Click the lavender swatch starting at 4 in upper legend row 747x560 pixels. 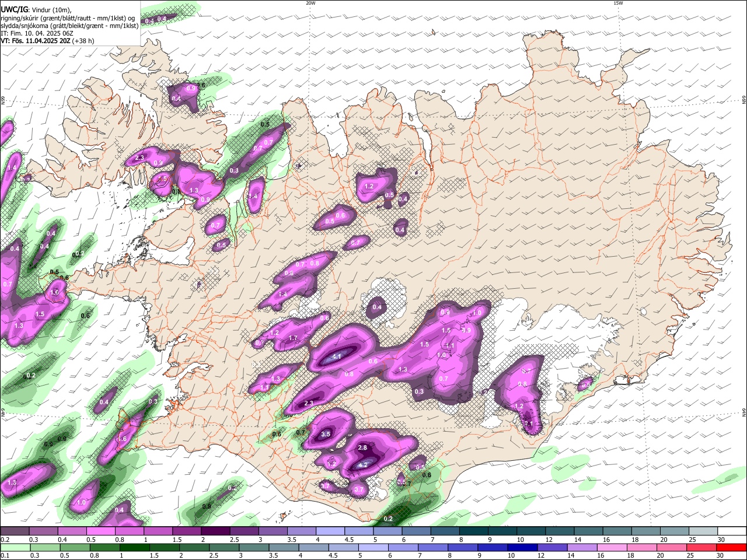pyautogui.click(x=330, y=531)
